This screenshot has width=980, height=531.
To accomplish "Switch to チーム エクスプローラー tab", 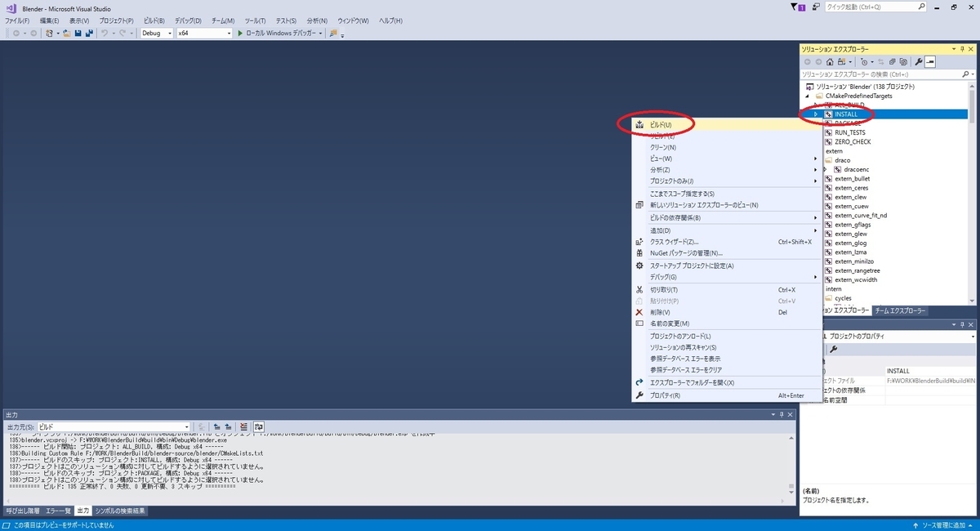I will [900, 310].
